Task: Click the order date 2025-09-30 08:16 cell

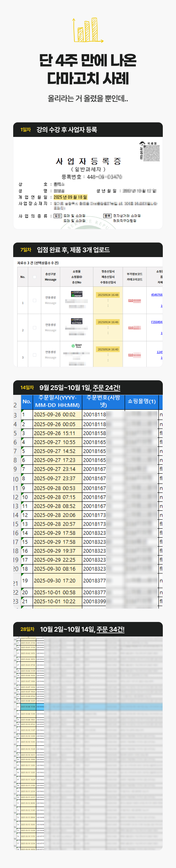Action: coord(57,569)
